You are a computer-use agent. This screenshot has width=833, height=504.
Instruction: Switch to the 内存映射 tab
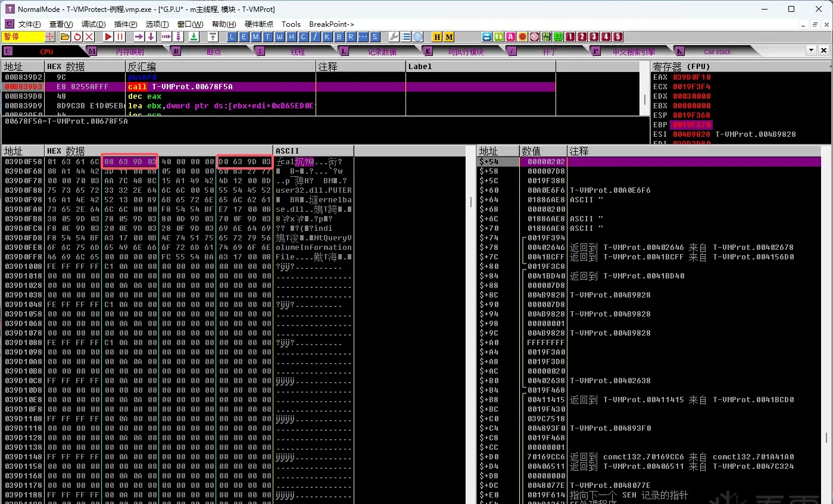click(x=130, y=52)
